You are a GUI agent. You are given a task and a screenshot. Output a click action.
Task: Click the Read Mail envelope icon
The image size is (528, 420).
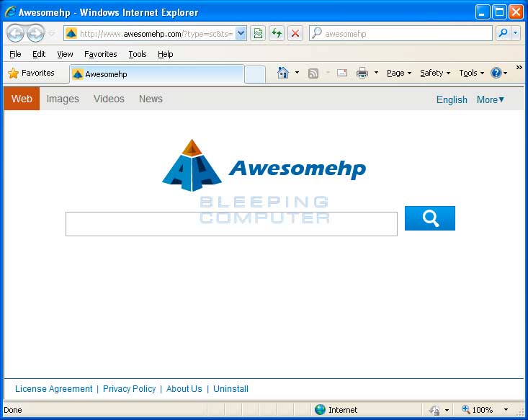coord(342,73)
